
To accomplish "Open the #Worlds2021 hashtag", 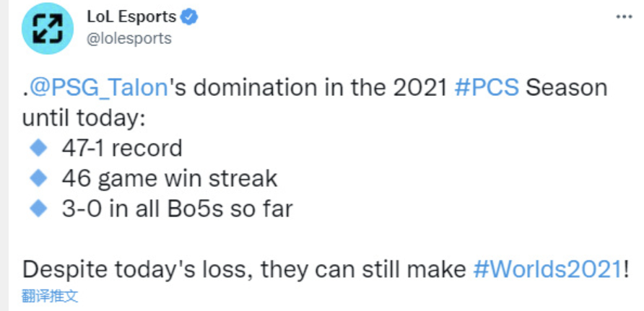I will 548,269.
